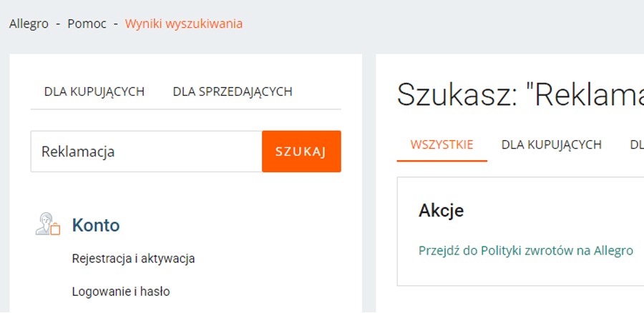This screenshot has width=644, height=313.
Task: Click the Konto person-with-bag icon
Action: click(x=48, y=224)
